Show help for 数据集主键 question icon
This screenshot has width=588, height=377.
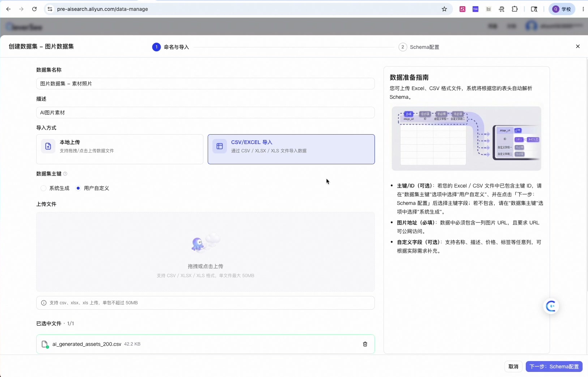pyautogui.click(x=65, y=174)
